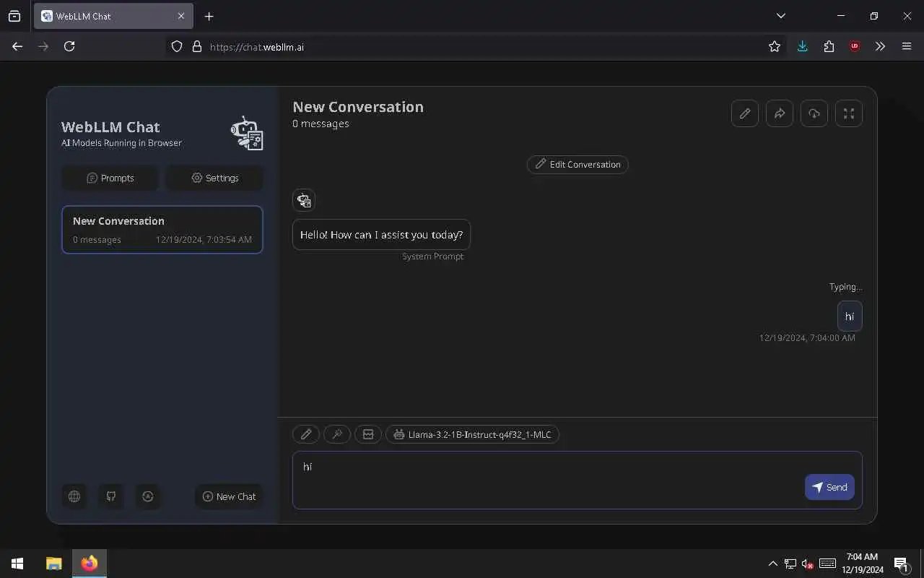Bookmark this page with star icon
924x578 pixels.
point(775,46)
